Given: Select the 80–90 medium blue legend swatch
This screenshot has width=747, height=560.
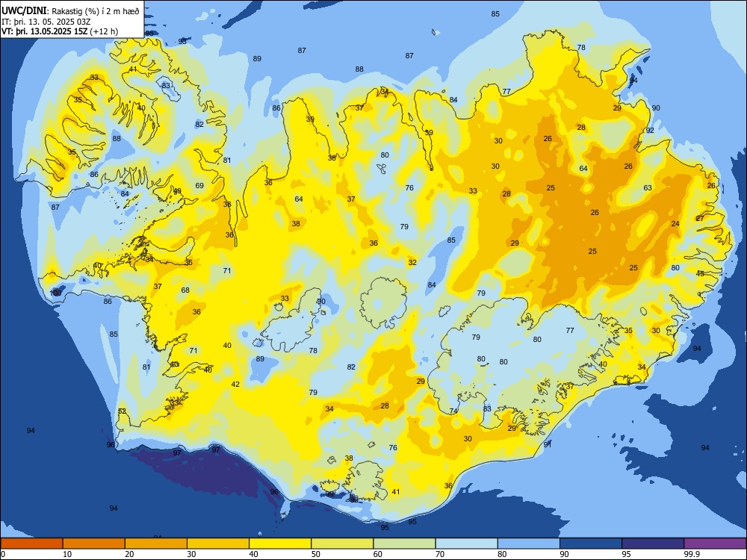Looking at the screenshot, I should pyautogui.click(x=529, y=544).
